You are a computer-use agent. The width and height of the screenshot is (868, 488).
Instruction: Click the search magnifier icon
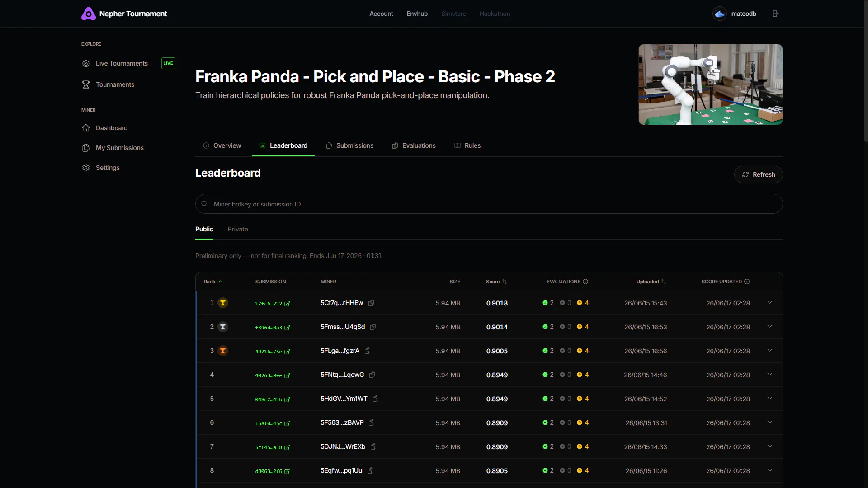204,204
